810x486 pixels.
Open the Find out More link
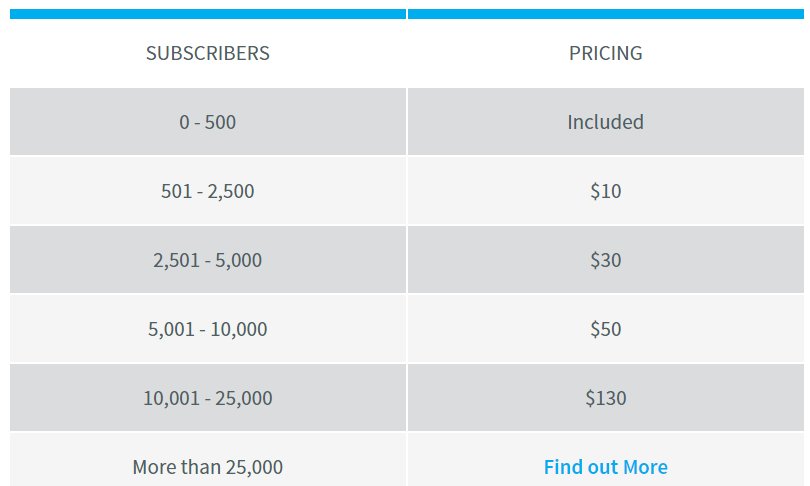(605, 467)
